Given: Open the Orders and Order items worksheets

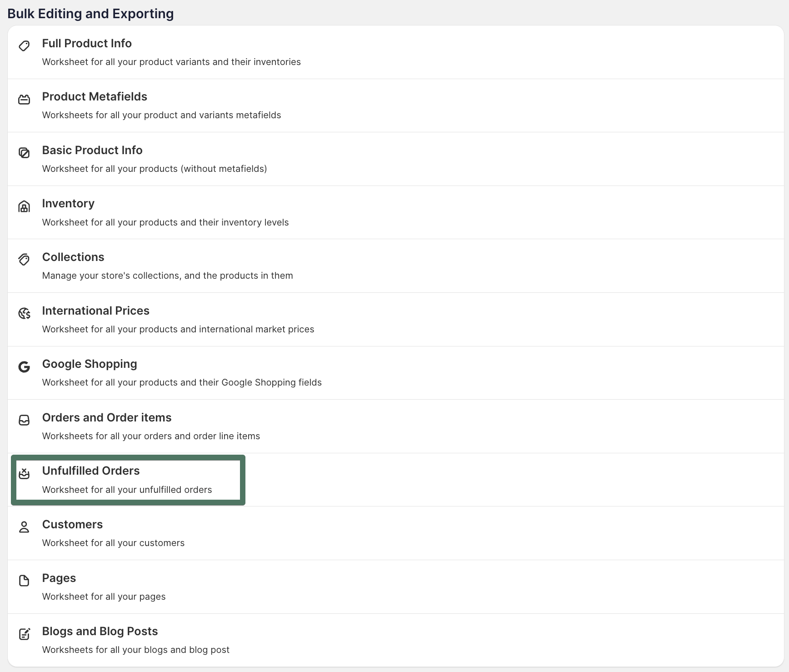Looking at the screenshot, I should click(107, 417).
